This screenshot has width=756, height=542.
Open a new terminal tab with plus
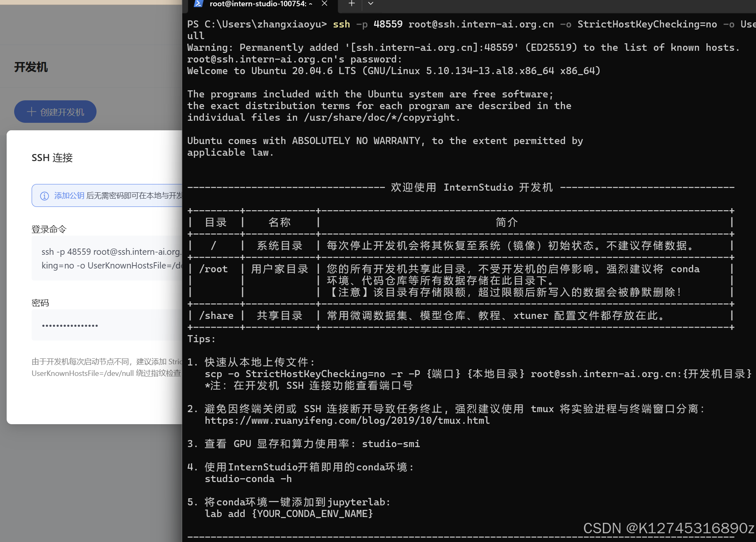click(352, 3)
